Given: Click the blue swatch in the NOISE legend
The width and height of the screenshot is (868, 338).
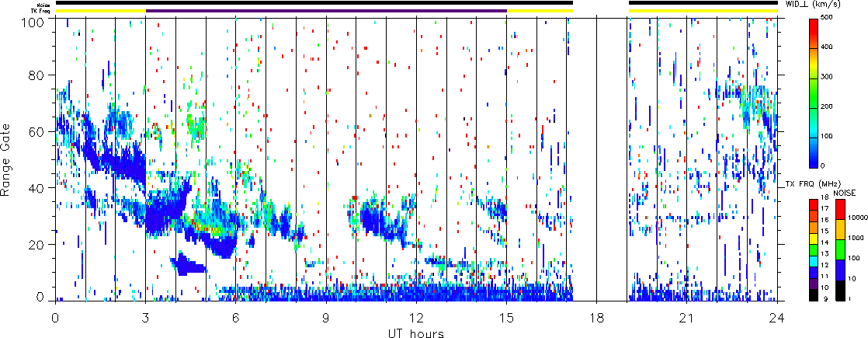Looking at the screenshot, I should [x=840, y=270].
